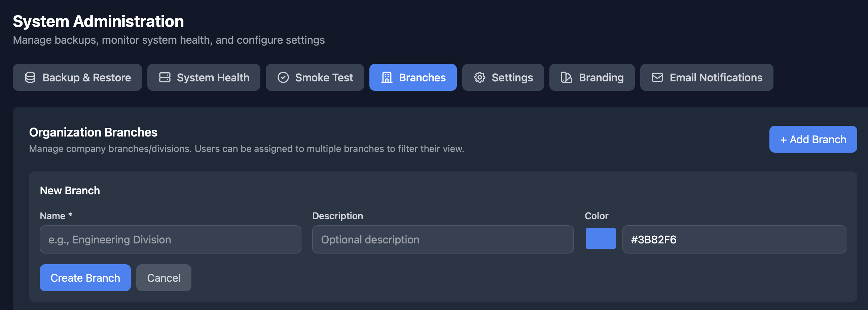Switch to the Backup & Restore tab label
The width and height of the screenshot is (868, 310).
(x=86, y=77)
